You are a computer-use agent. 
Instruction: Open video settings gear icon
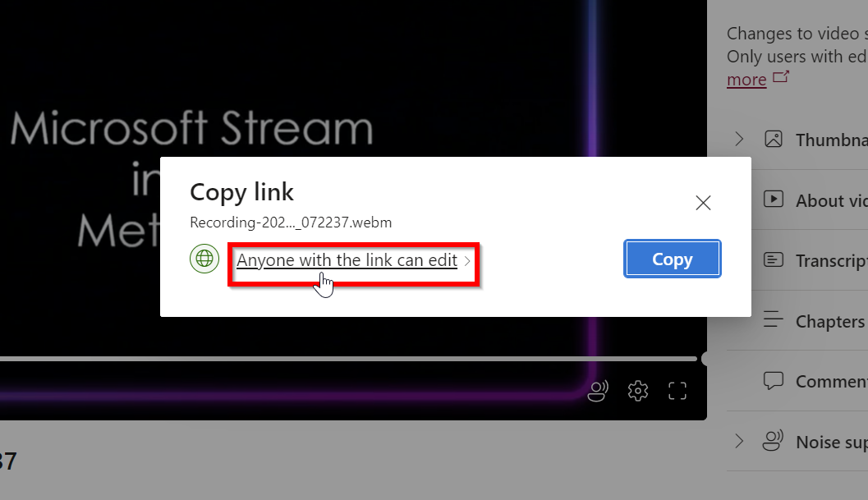coord(638,391)
